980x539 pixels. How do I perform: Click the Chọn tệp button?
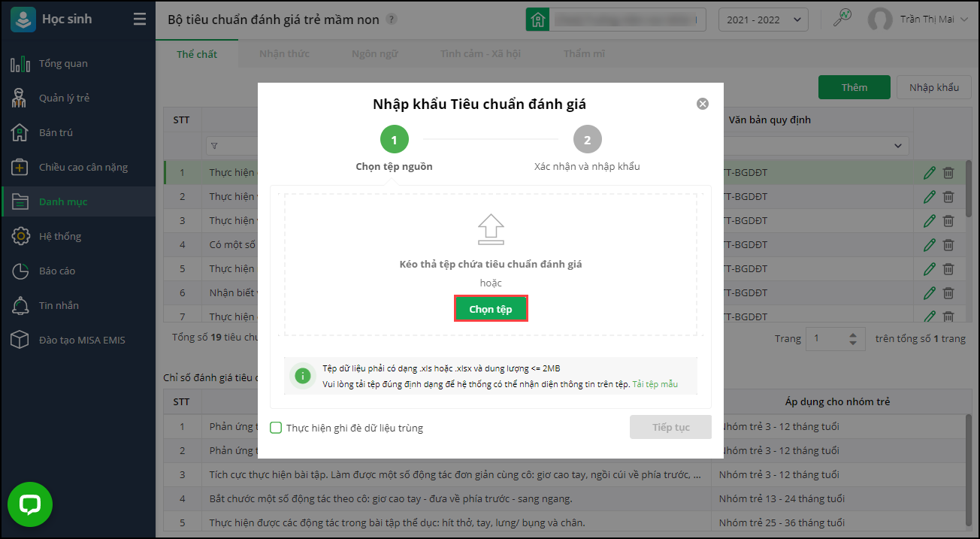tap(491, 309)
